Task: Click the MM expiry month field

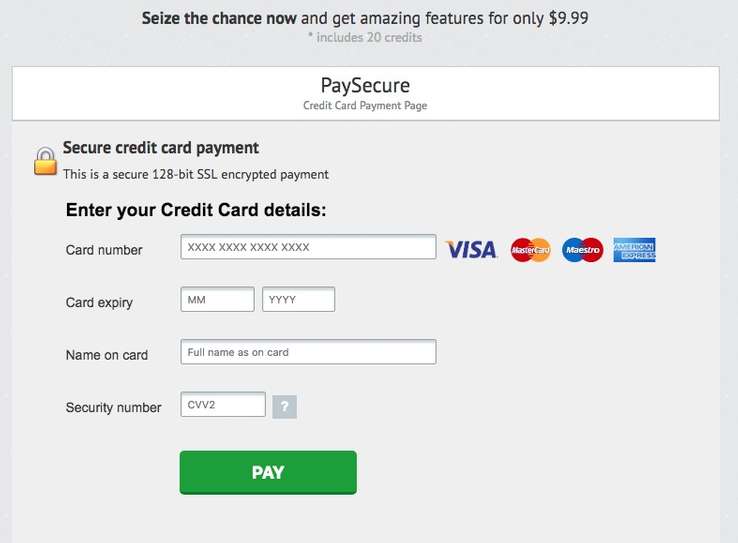Action: point(217,299)
